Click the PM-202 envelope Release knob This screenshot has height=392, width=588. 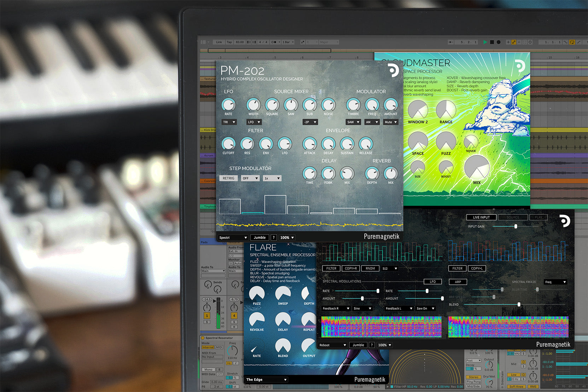point(366,144)
